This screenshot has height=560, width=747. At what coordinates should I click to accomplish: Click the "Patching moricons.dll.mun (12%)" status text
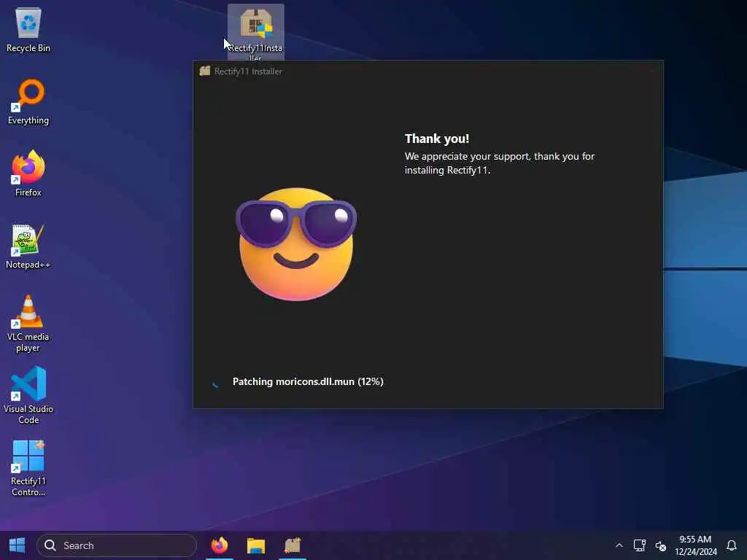[308, 381]
